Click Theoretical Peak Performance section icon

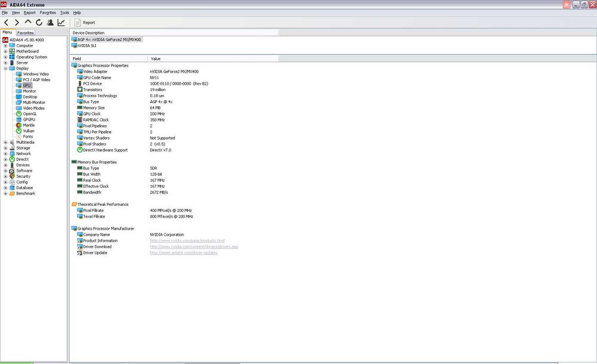click(74, 205)
